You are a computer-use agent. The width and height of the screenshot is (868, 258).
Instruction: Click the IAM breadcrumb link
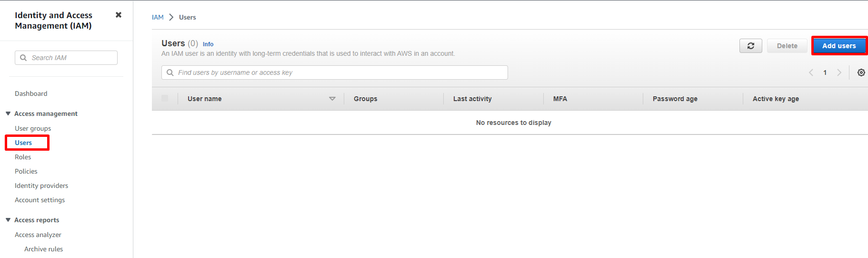pos(158,17)
